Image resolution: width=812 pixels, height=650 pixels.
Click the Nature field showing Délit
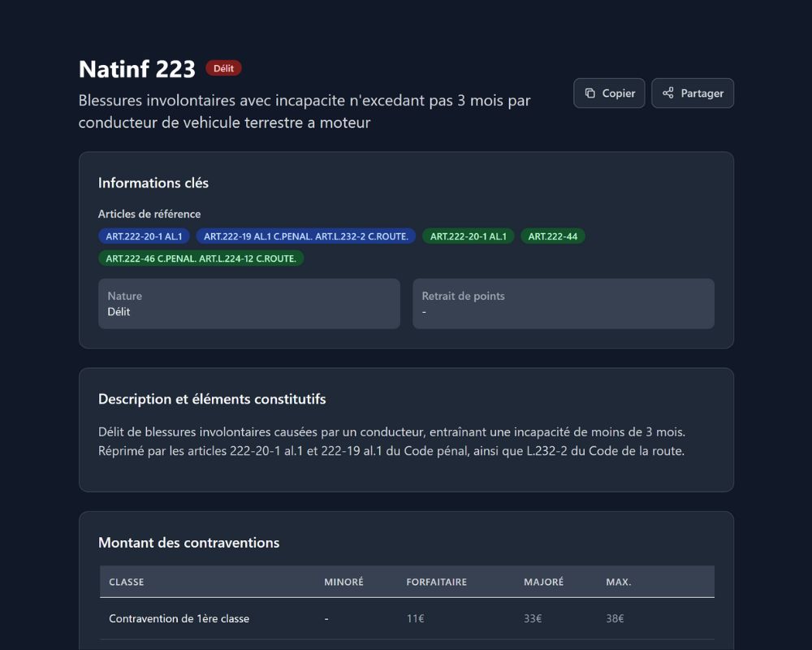(x=248, y=304)
